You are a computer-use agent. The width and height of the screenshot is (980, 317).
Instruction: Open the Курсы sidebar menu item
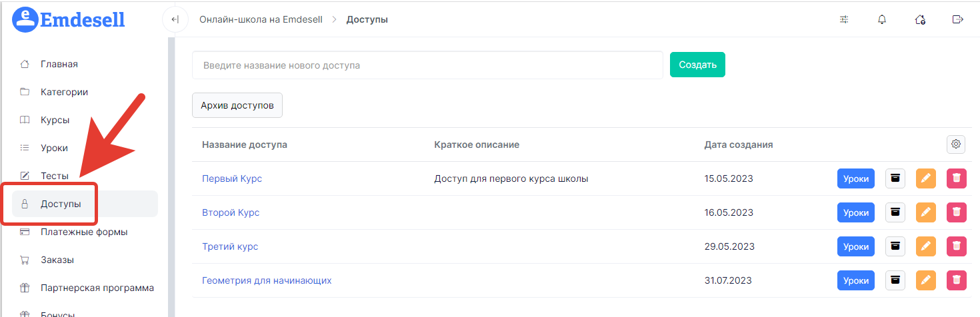[55, 120]
